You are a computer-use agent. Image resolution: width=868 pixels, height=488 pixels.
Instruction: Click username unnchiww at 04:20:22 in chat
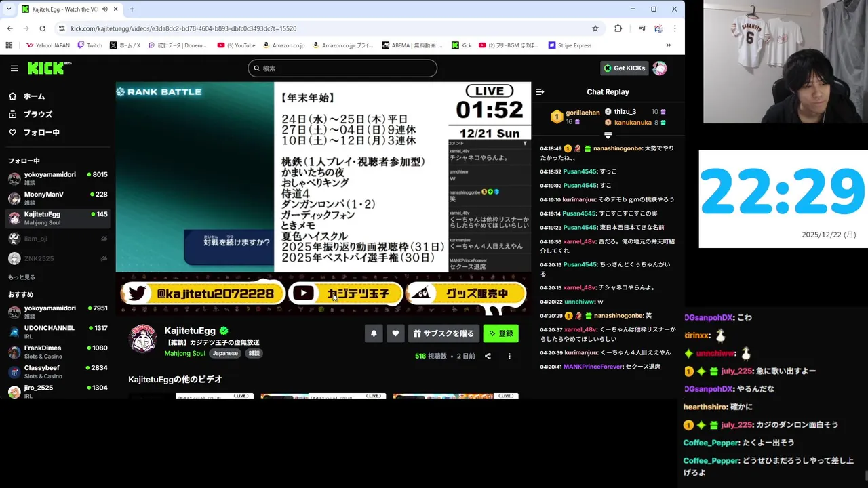click(x=579, y=302)
